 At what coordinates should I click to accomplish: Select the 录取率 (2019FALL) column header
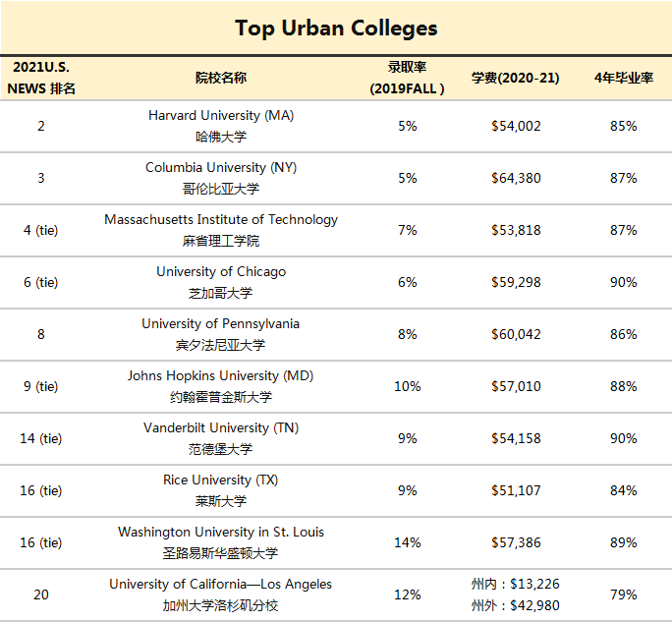(x=407, y=78)
